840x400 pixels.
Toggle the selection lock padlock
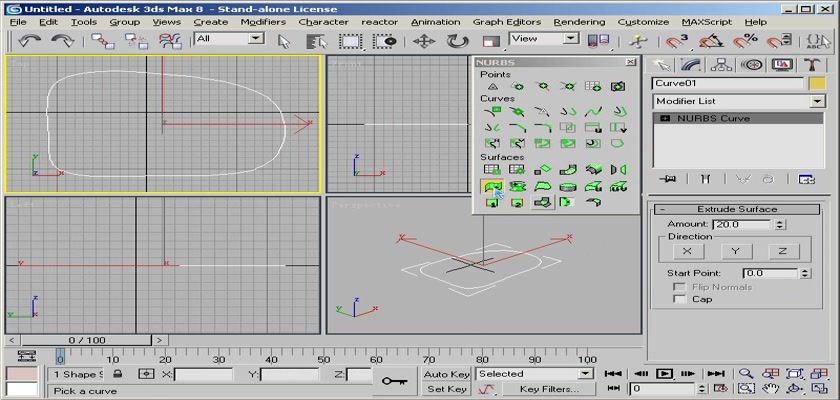118,374
